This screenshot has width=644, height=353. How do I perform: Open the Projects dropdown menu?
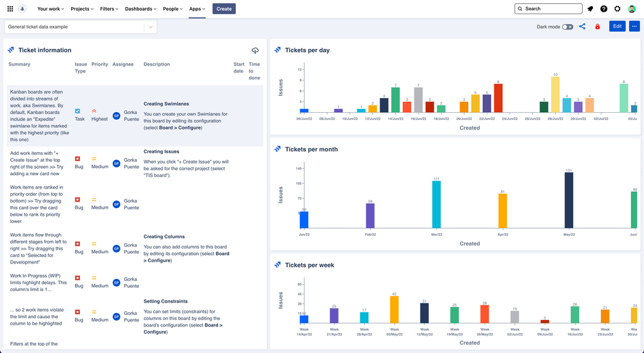(82, 8)
